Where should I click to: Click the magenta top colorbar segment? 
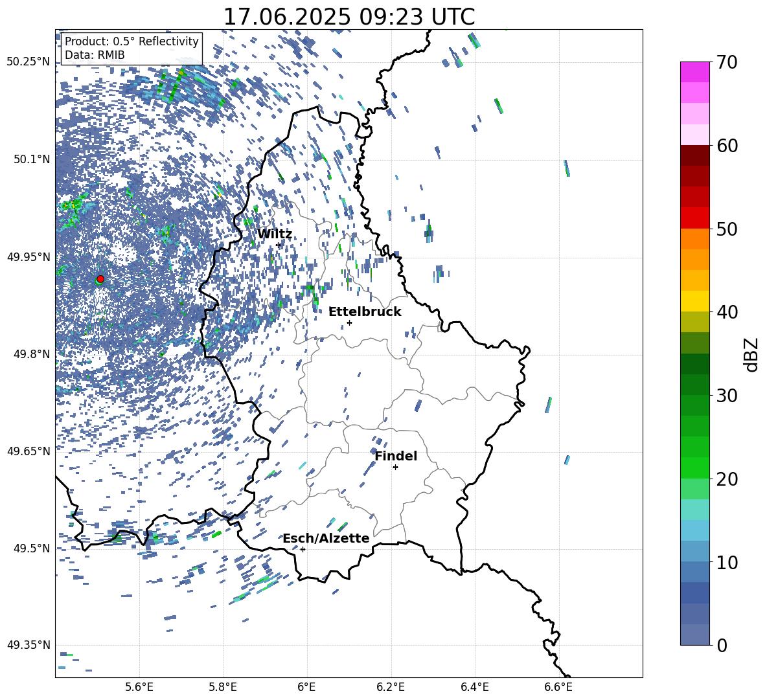point(695,73)
